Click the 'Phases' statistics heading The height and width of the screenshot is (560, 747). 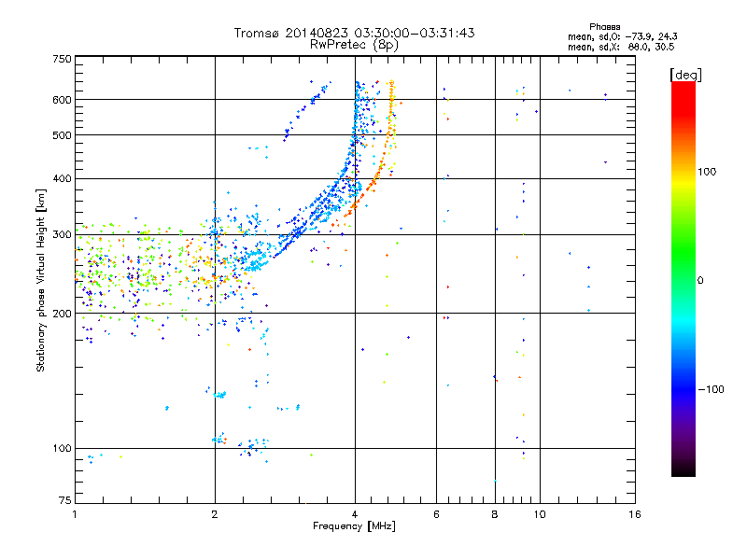click(604, 27)
